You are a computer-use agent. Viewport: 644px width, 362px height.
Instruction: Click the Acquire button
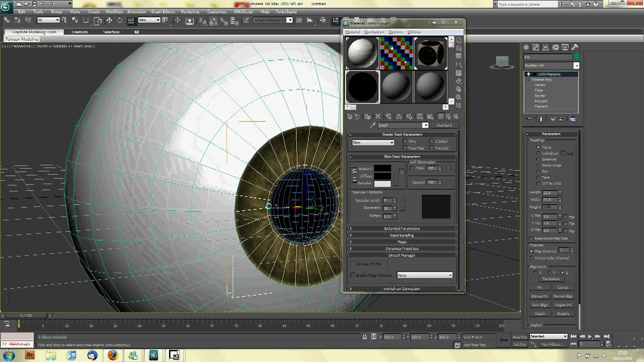pos(563,313)
